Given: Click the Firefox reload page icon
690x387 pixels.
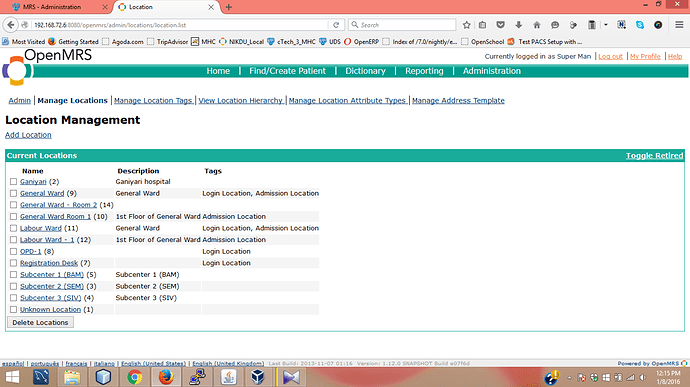Looking at the screenshot, I should (x=336, y=25).
